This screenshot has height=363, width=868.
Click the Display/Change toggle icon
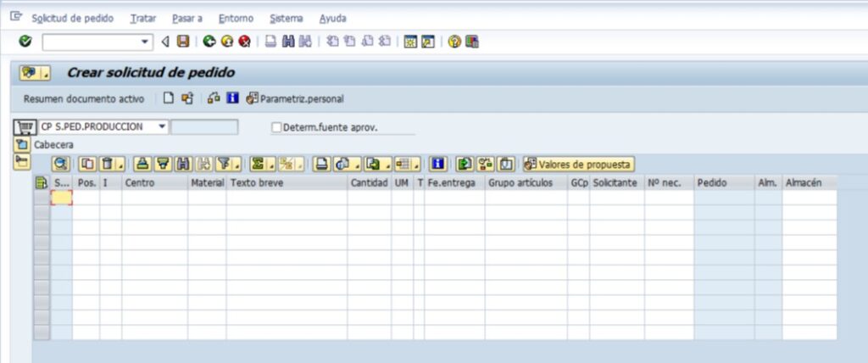(x=214, y=98)
